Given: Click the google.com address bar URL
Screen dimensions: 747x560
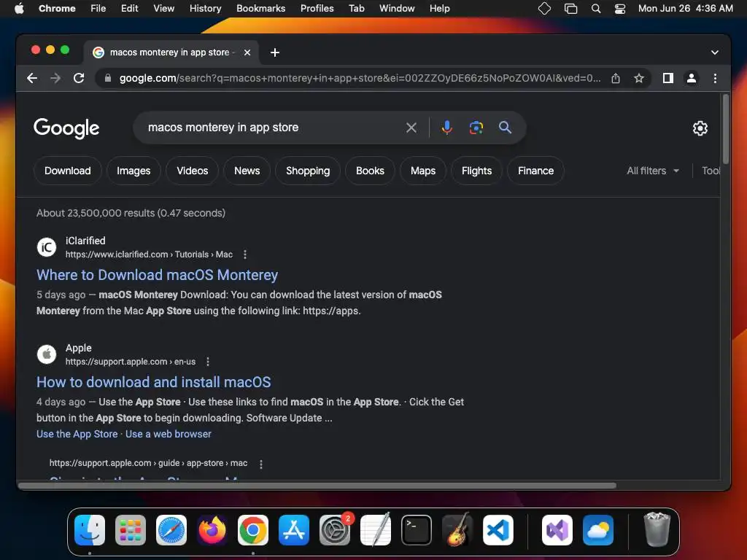Looking at the screenshot, I should (360, 78).
